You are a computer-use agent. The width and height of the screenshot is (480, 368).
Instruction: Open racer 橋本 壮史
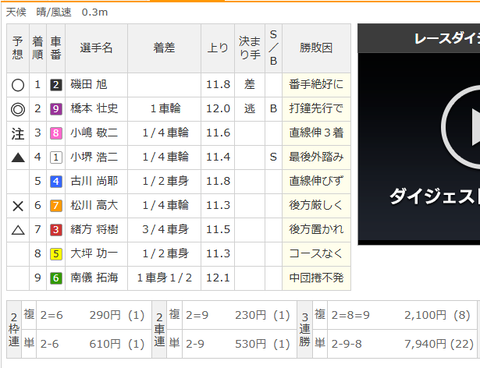(94, 109)
